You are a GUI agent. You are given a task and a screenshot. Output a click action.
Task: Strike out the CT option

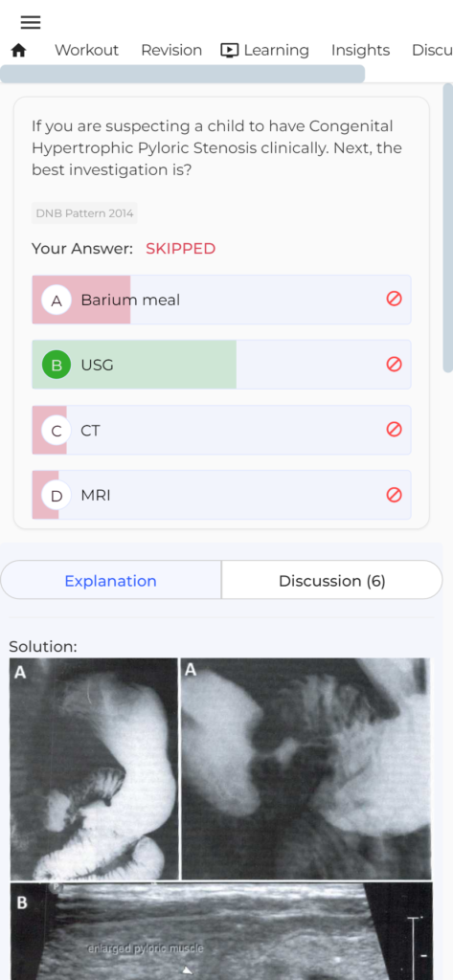pyautogui.click(x=394, y=430)
